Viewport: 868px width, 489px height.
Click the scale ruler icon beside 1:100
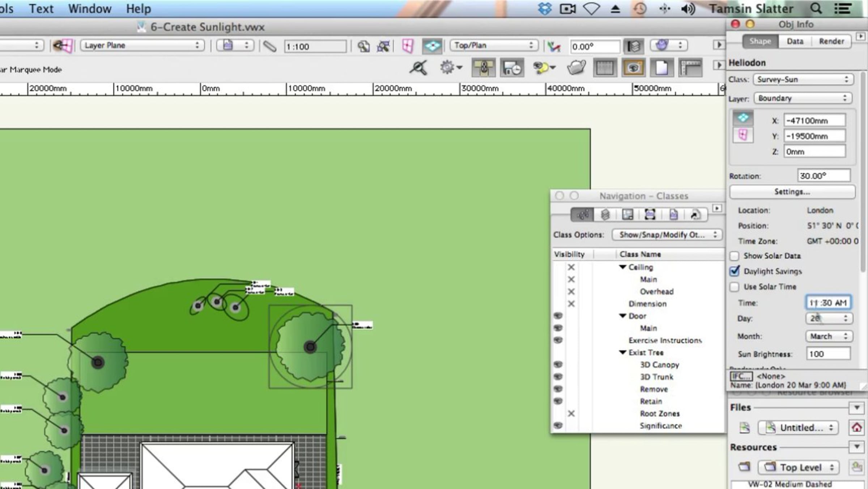pyautogui.click(x=270, y=46)
